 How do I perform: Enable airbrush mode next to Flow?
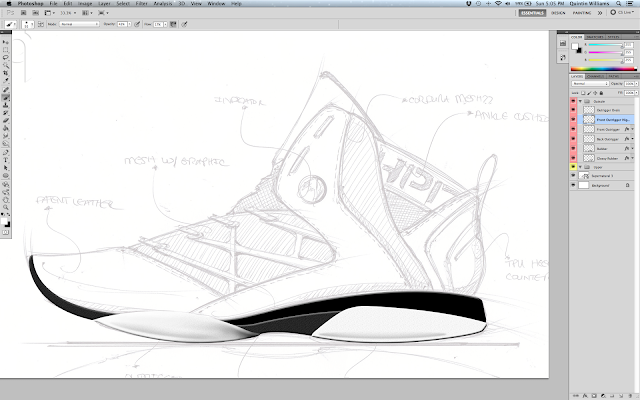coord(173,24)
